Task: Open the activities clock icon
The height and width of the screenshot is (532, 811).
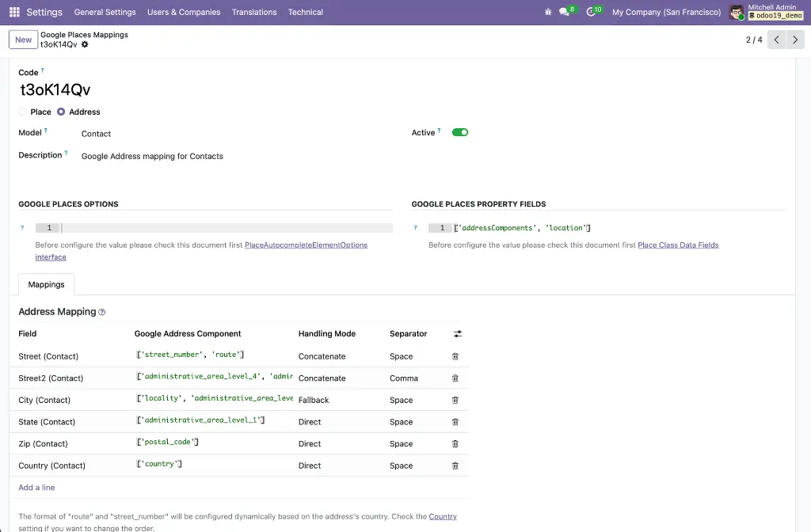Action: click(x=591, y=12)
